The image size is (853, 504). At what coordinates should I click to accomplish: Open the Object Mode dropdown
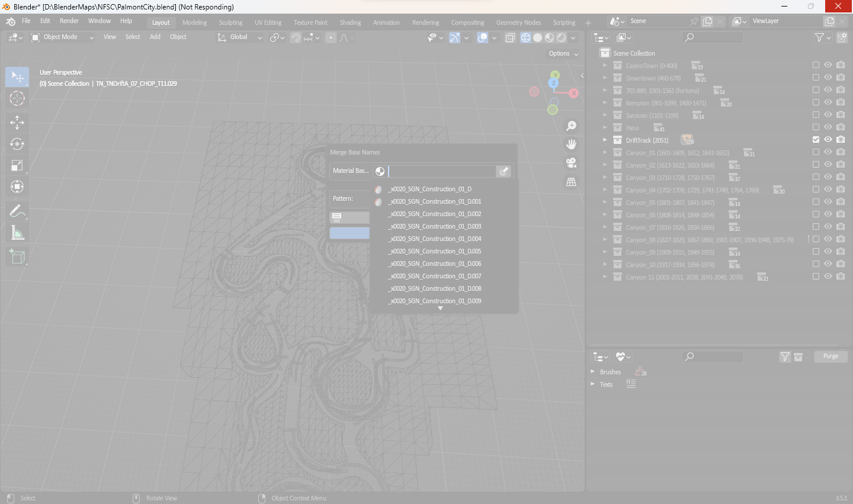pos(62,37)
